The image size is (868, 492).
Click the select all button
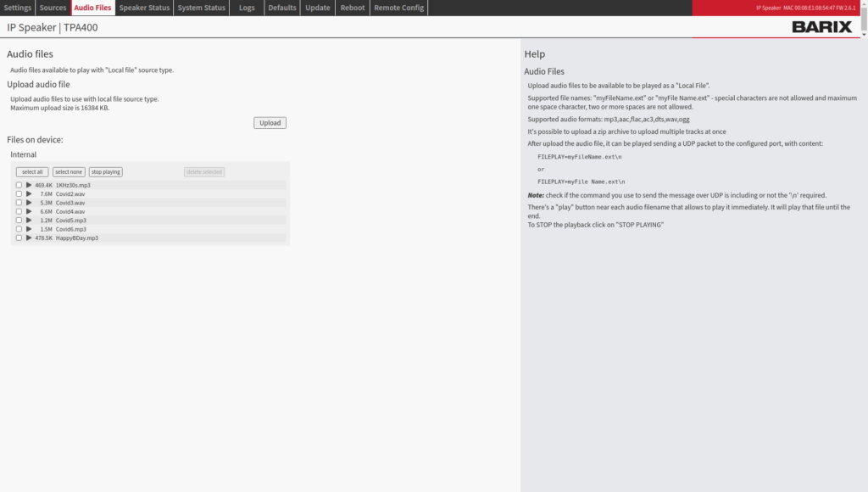coord(32,172)
